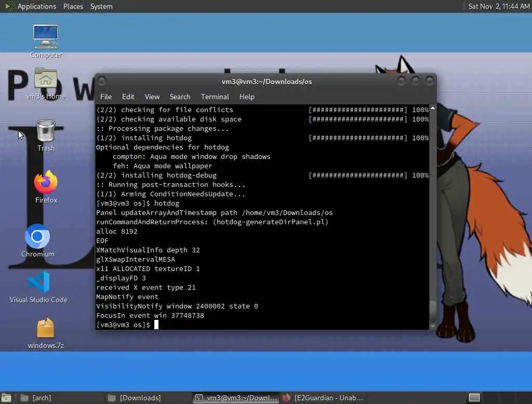532x404 pixels.
Task: Click the terminal prompt cursor line
Action: coord(127,325)
